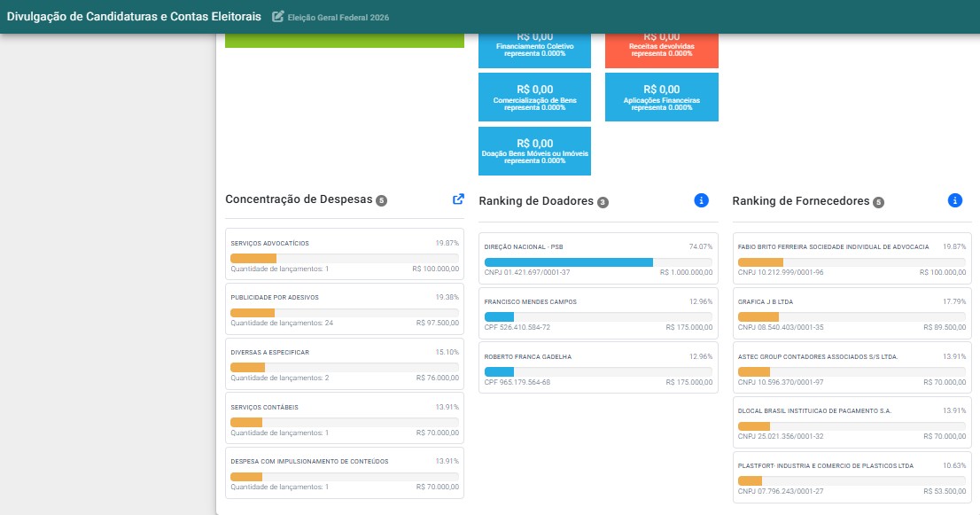
Task: Click the red Receitas devolvidas tile
Action: click(x=661, y=51)
